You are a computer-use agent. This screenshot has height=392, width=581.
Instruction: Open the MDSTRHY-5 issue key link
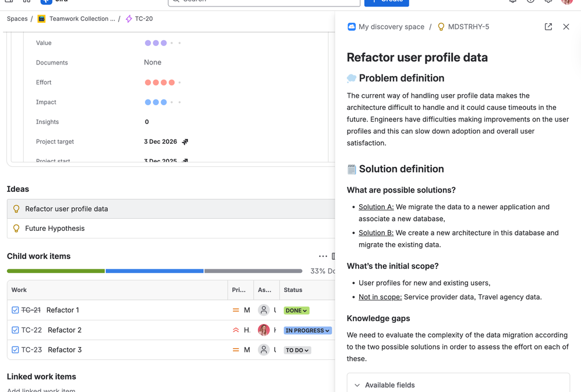469,27
